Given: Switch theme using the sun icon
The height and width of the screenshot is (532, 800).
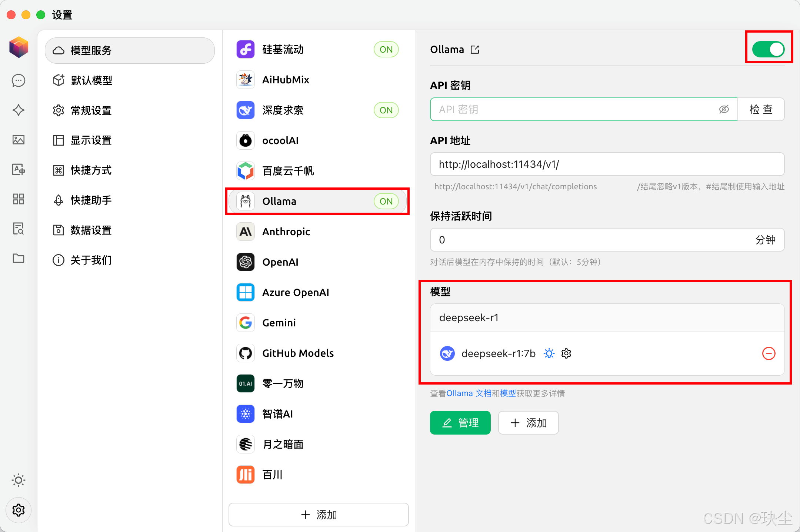Looking at the screenshot, I should coord(19,480).
